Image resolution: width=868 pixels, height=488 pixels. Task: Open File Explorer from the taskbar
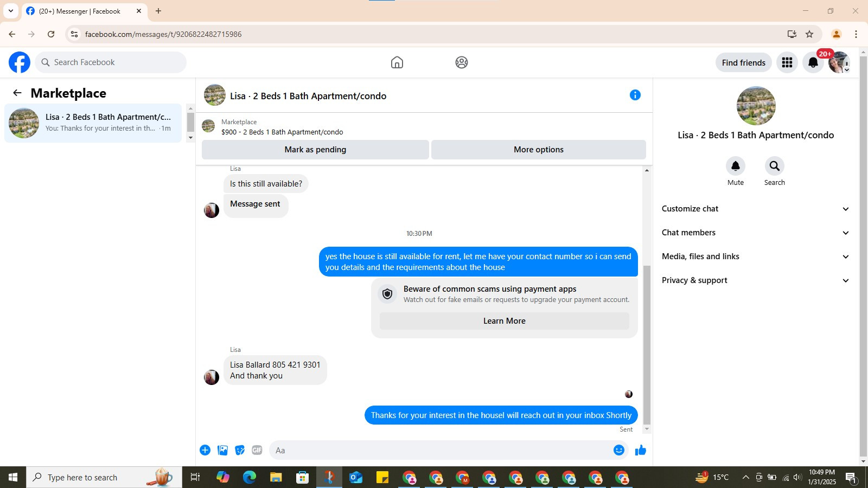pyautogui.click(x=276, y=477)
